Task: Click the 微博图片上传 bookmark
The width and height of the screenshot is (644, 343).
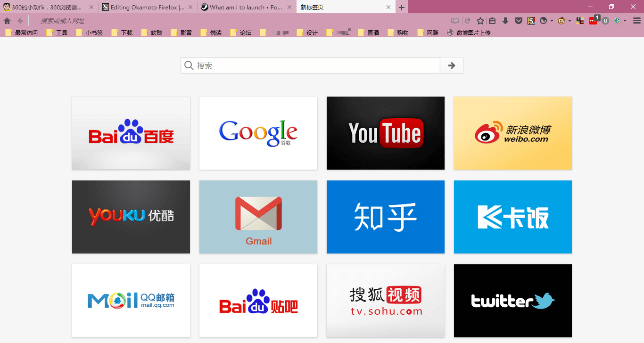Action: click(469, 33)
